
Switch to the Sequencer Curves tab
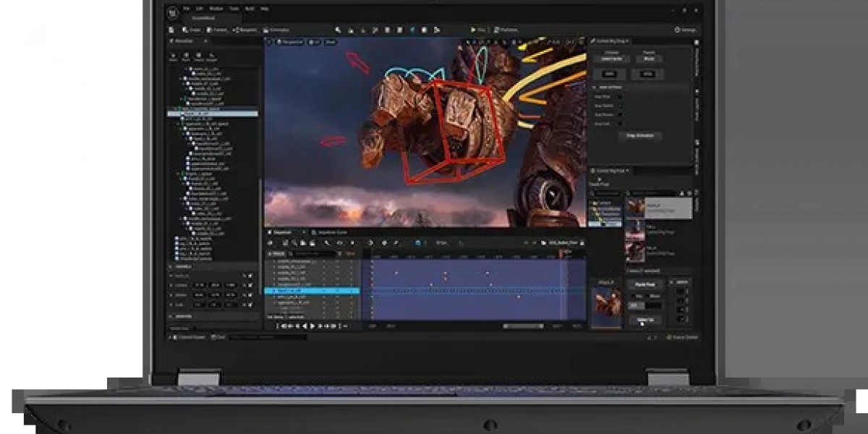click(331, 232)
